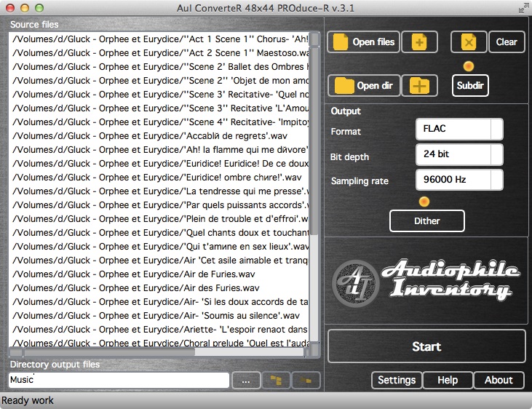Click the two-folder icon button
The image size is (532, 409).
(306, 381)
